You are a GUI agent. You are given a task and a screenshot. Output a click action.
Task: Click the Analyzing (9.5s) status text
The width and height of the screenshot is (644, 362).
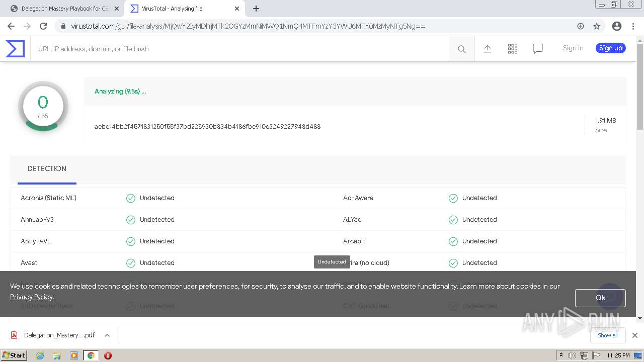pyautogui.click(x=120, y=92)
